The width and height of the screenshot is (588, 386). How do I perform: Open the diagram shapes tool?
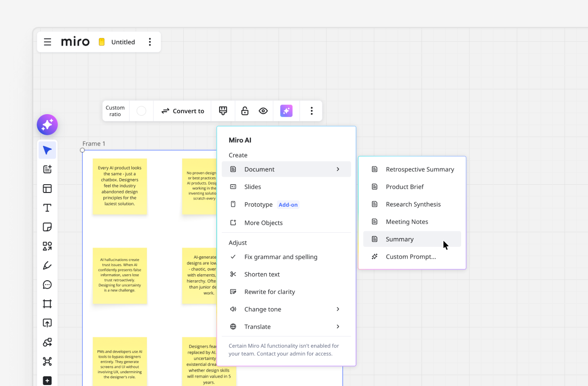(x=48, y=342)
